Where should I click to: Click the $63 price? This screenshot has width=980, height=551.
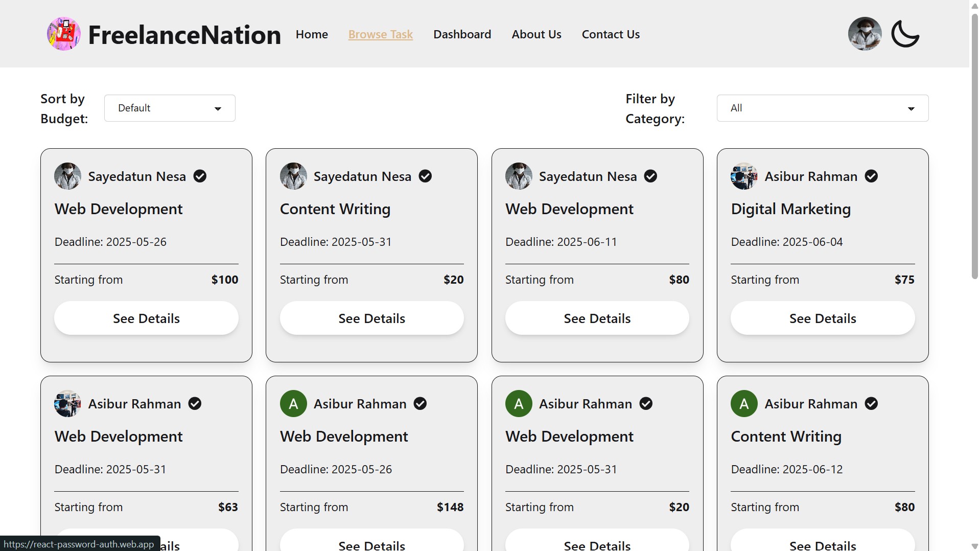pyautogui.click(x=228, y=507)
